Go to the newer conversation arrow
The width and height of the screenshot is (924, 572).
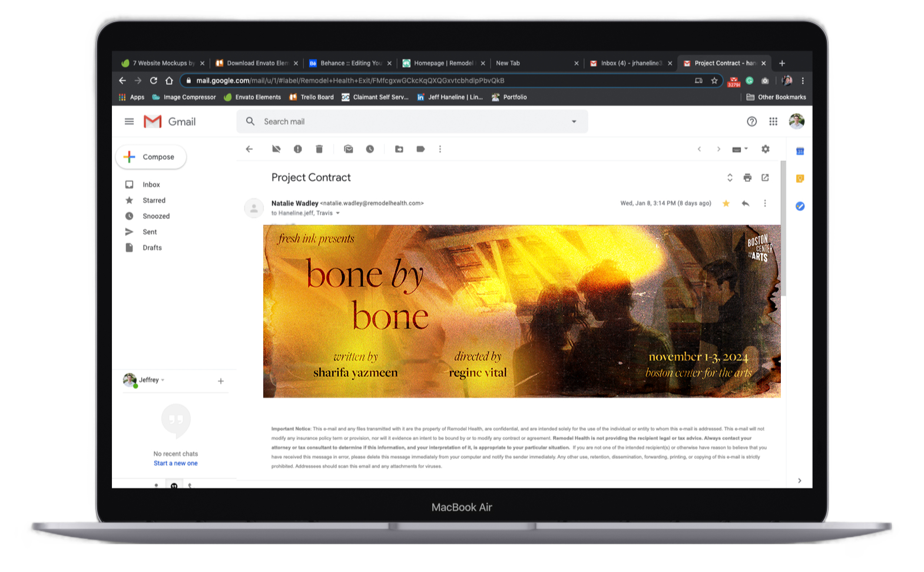699,149
